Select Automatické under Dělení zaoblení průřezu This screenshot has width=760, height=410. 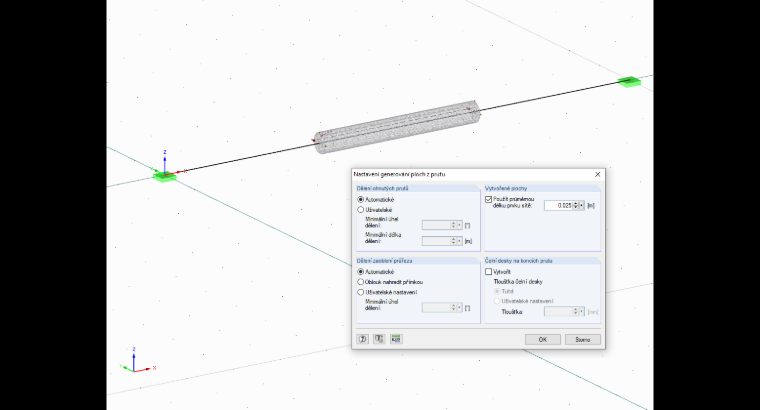tap(361, 272)
